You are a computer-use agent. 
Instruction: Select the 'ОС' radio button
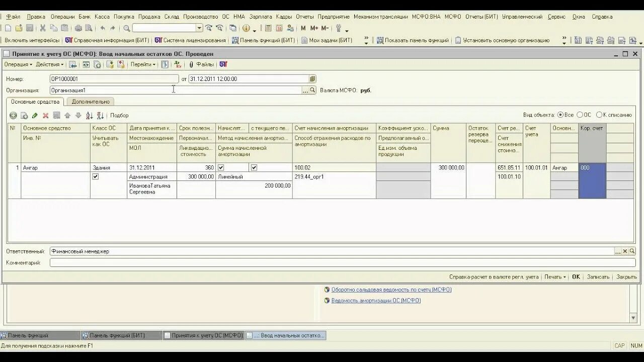coord(580,115)
